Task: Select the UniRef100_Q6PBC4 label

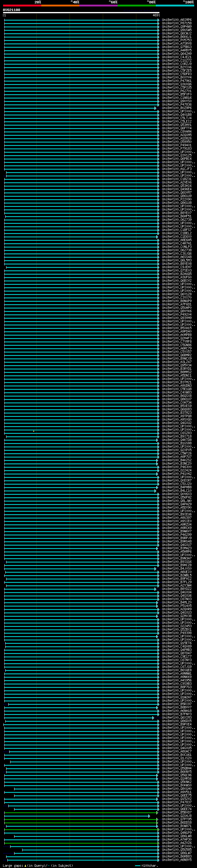Action: pos(177,159)
